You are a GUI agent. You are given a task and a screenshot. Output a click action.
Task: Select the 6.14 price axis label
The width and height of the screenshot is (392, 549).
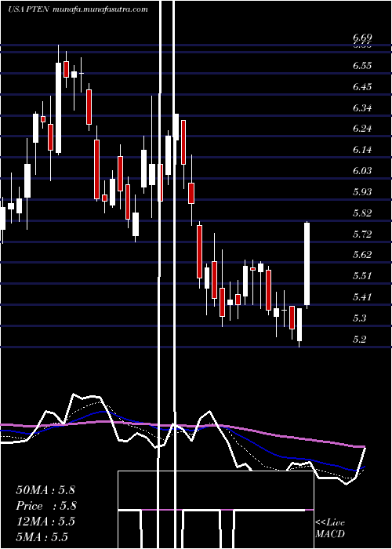(x=362, y=150)
